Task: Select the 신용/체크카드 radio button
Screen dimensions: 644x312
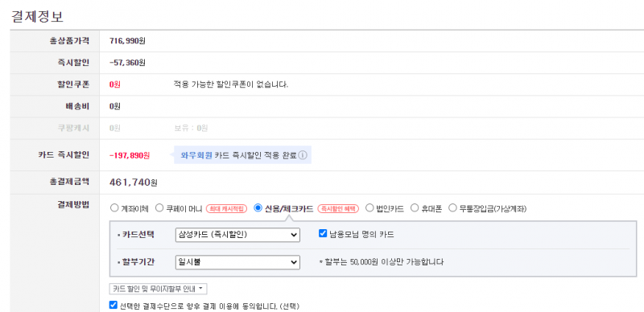Action: [x=258, y=208]
